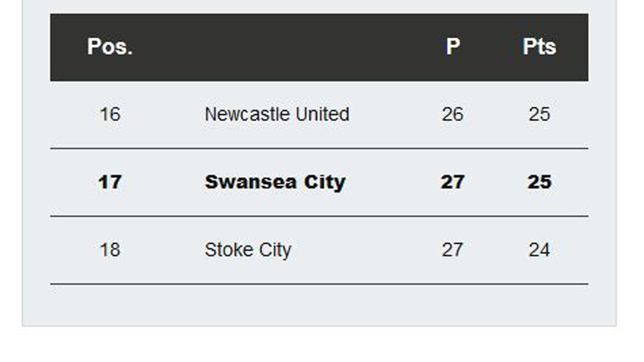Click Stoke City's points value 24
Screen dimensions: 644x362
point(539,250)
